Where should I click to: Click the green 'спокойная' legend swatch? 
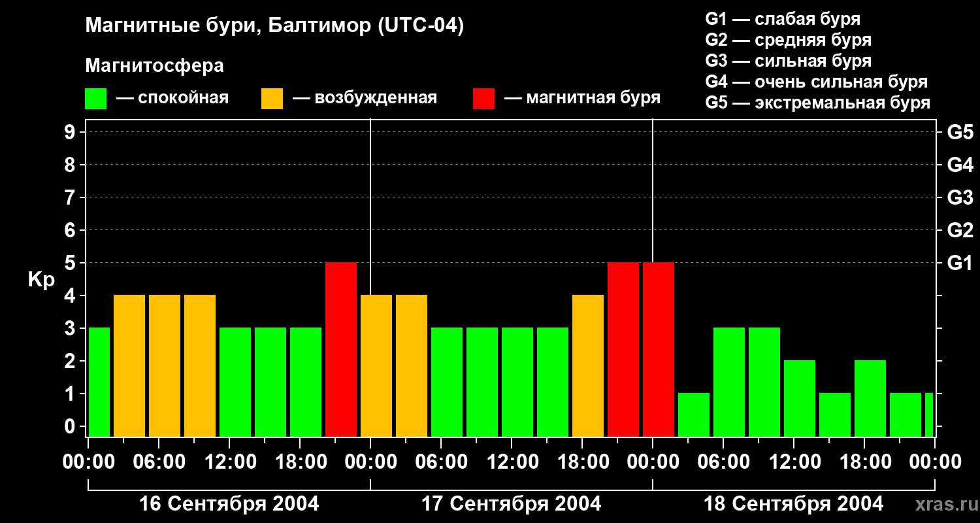(95, 99)
